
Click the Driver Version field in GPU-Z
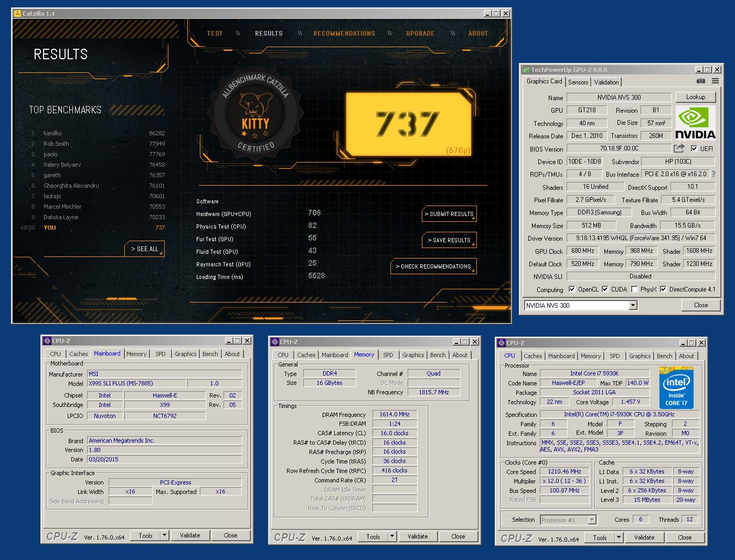coord(641,238)
